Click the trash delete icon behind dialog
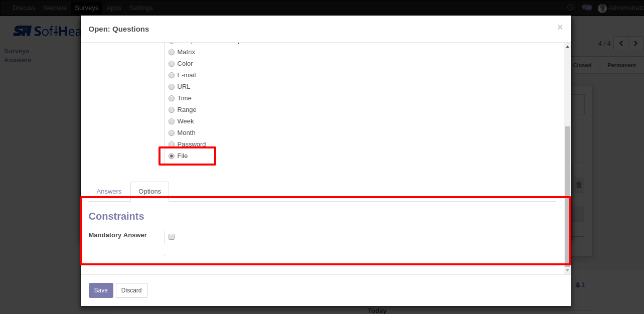 (579, 185)
